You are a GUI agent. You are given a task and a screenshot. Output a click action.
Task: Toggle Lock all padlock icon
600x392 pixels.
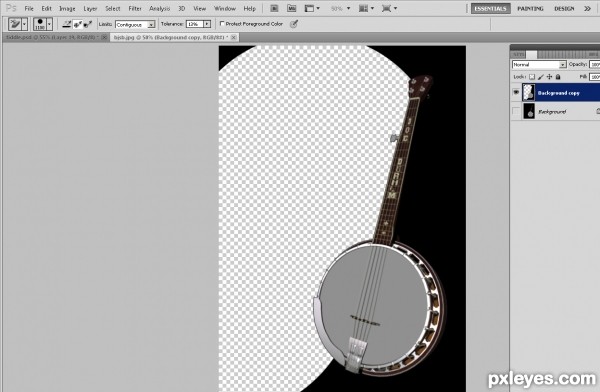(x=558, y=77)
